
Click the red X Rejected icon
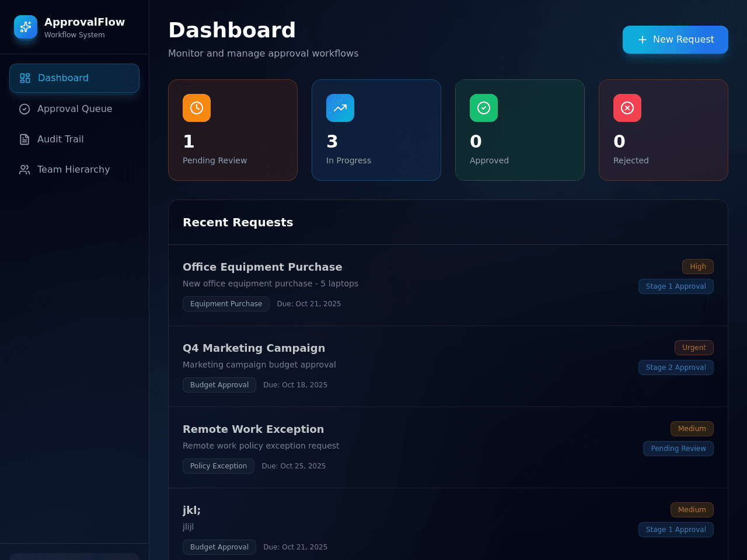627,108
